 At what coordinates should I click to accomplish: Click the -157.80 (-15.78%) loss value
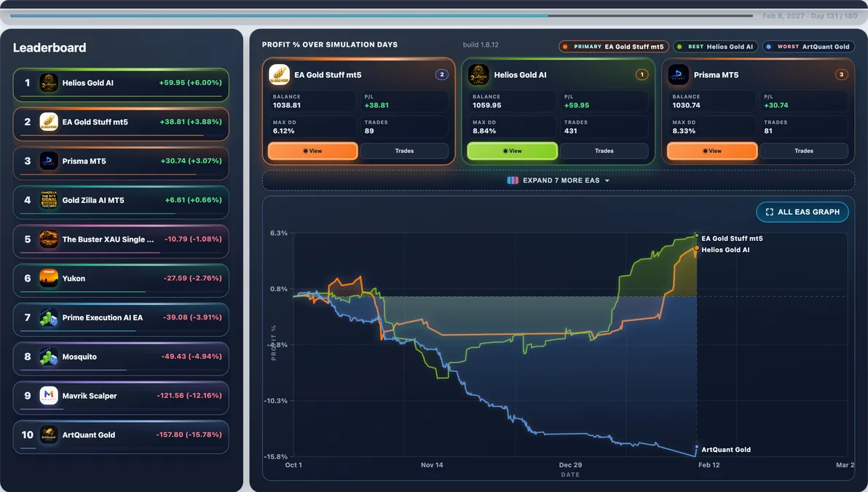pos(189,435)
